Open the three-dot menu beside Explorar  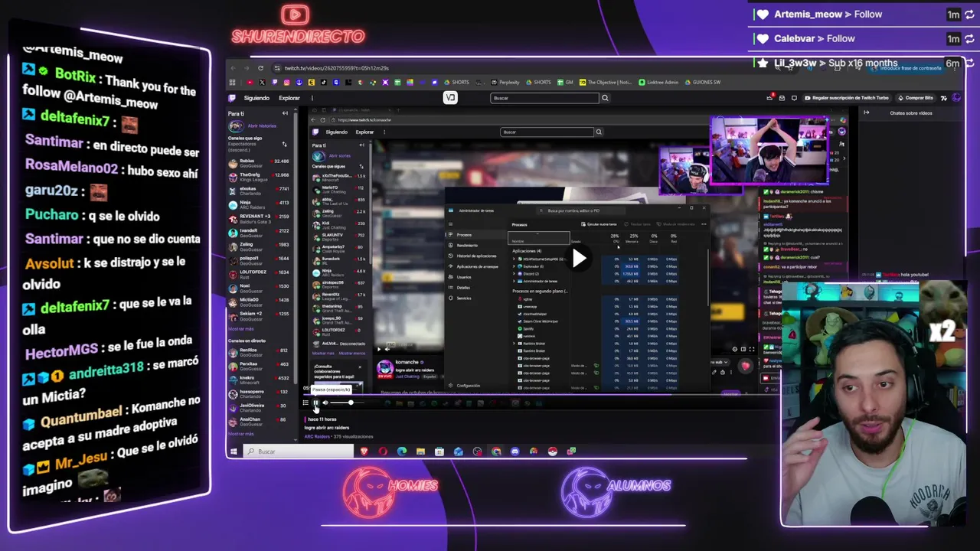[x=312, y=98]
